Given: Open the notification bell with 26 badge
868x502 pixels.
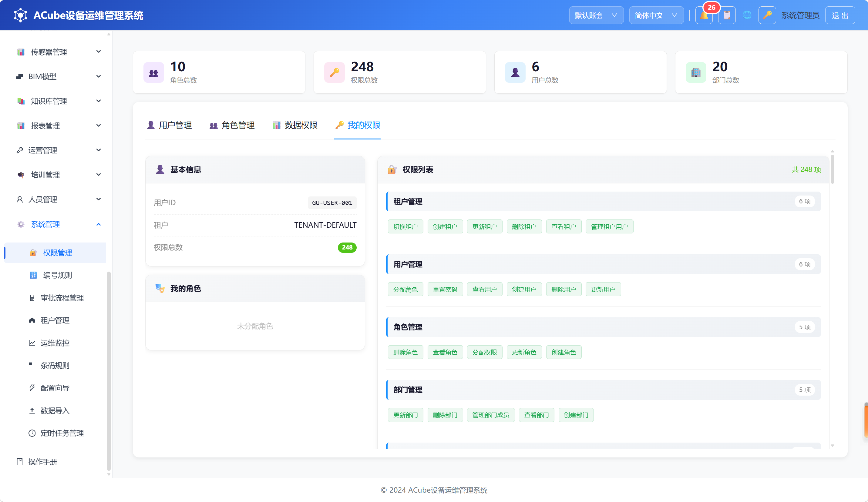Looking at the screenshot, I should click(x=704, y=15).
